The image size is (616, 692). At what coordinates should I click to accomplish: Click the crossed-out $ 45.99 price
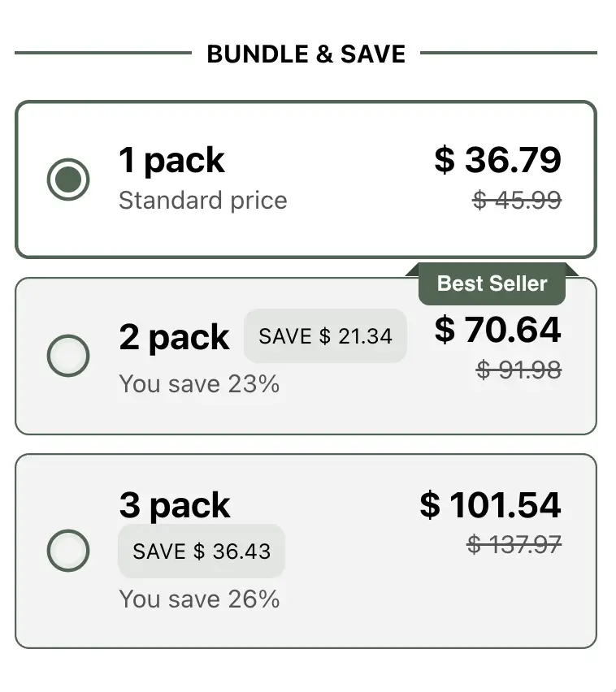515,201
